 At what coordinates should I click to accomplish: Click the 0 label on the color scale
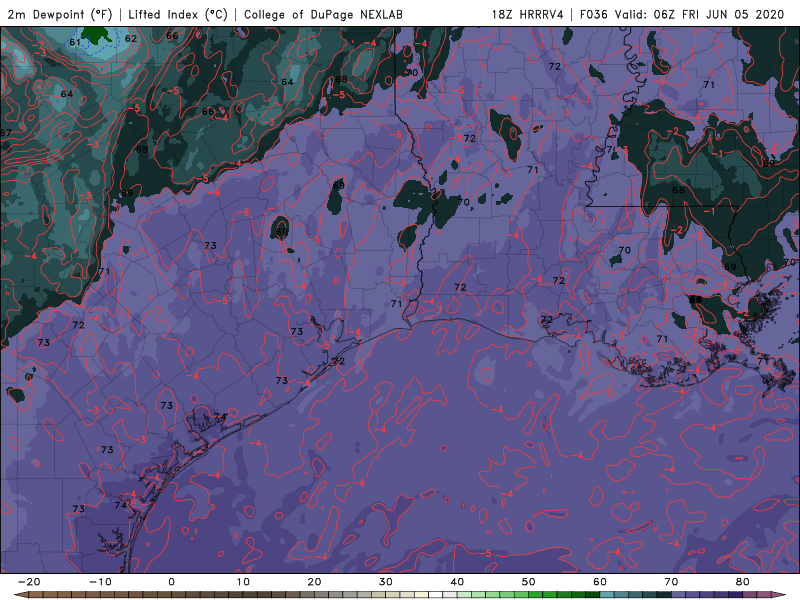171,582
